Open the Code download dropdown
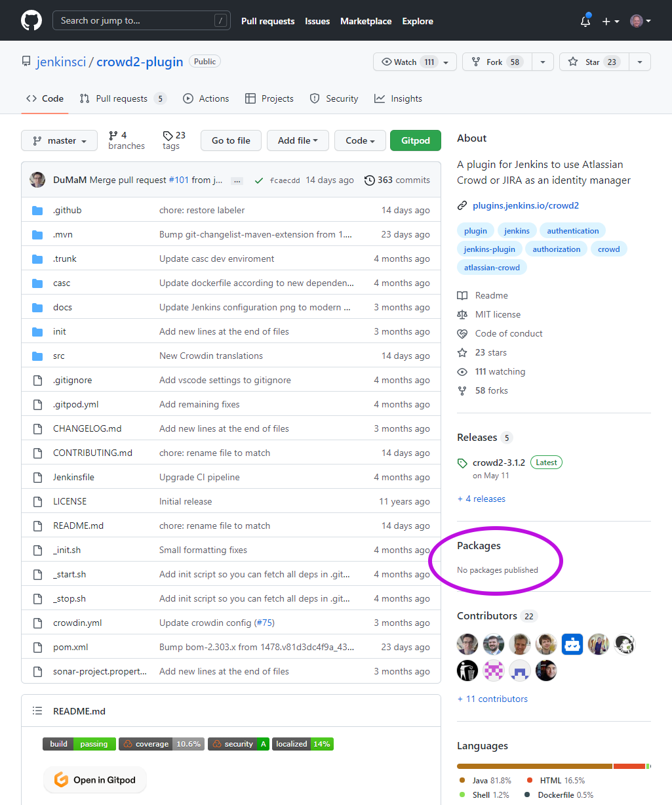 [360, 140]
